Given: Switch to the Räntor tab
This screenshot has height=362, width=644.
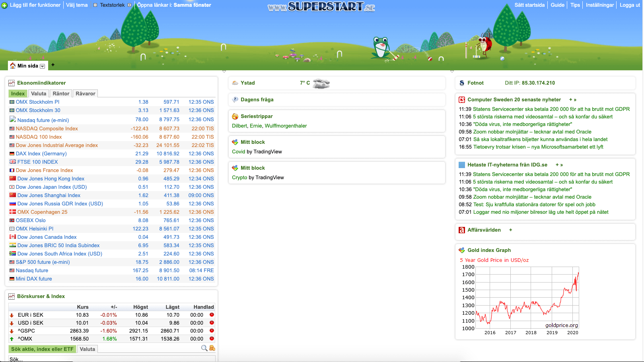Looking at the screenshot, I should click(61, 94).
